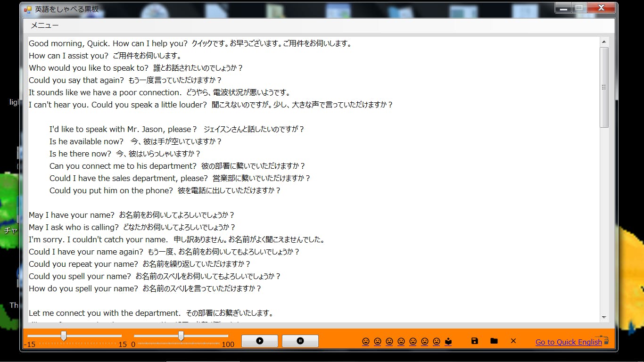Click the scrollbar up arrow
The image size is (644, 362).
pos(604,42)
